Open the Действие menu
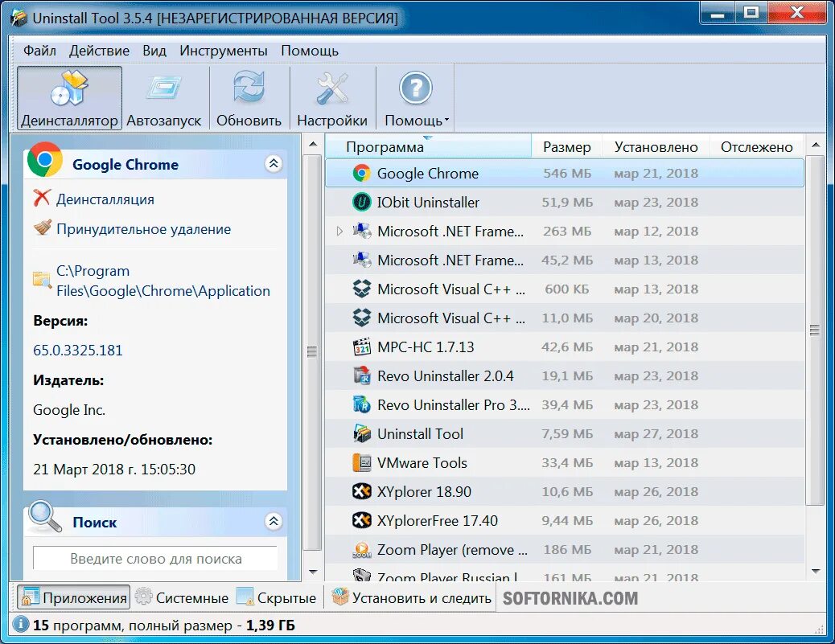 [x=100, y=51]
